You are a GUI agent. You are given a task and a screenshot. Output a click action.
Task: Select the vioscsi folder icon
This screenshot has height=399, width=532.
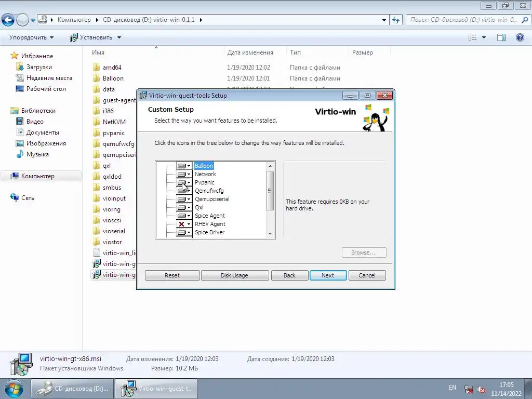click(x=97, y=220)
